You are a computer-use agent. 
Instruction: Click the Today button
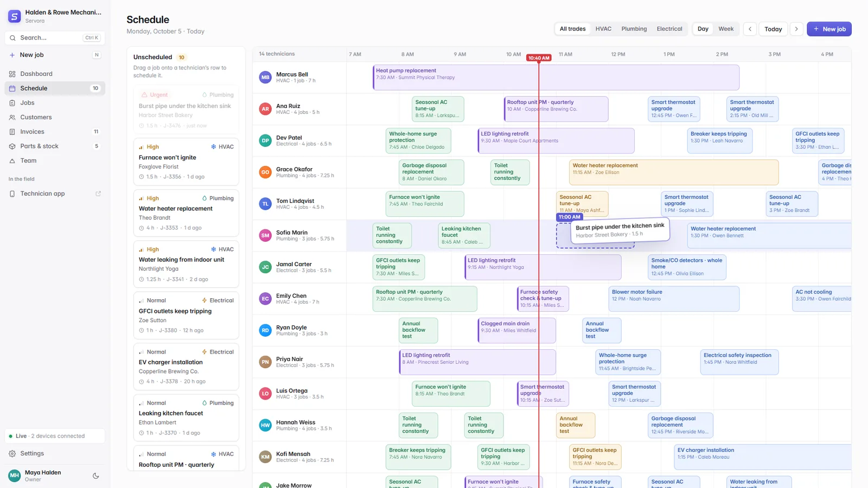click(x=773, y=29)
